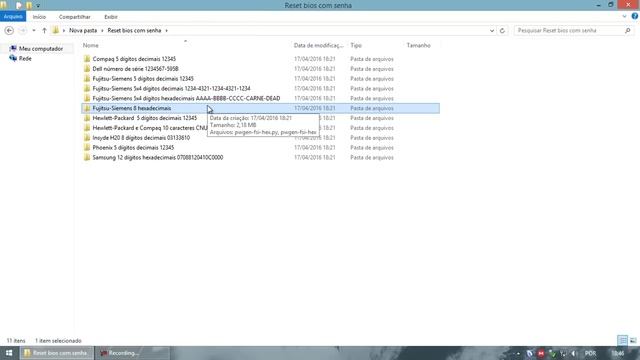Viewport: 640px width, 360px height.
Task: Click the volume speaker tray icon
Action: click(x=573, y=353)
